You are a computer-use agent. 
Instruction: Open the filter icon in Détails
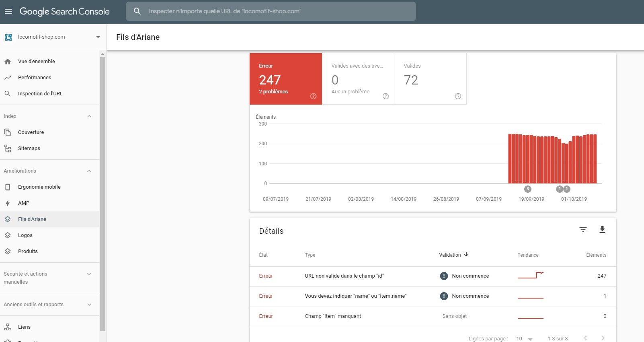583,230
